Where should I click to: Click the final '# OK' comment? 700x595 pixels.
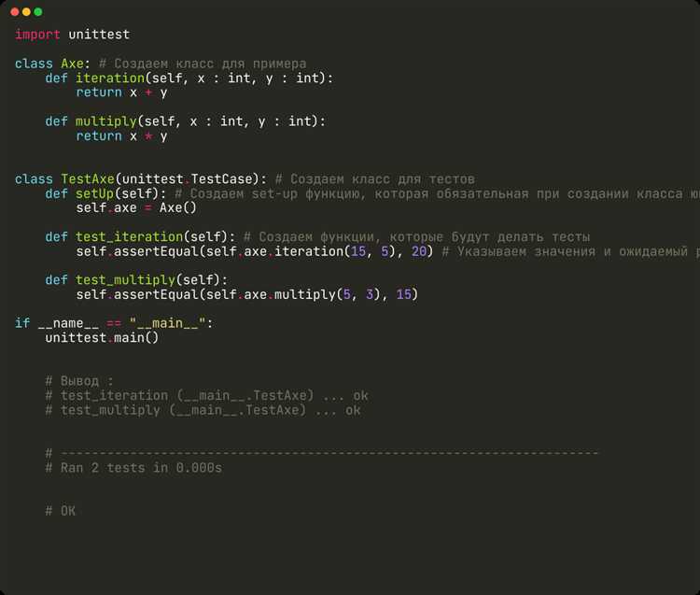click(x=61, y=511)
